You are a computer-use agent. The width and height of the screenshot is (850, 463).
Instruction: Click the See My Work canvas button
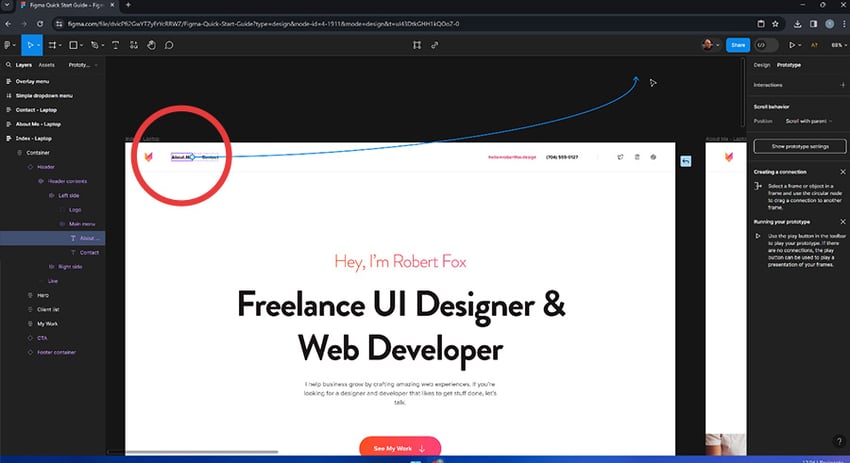[x=400, y=448]
